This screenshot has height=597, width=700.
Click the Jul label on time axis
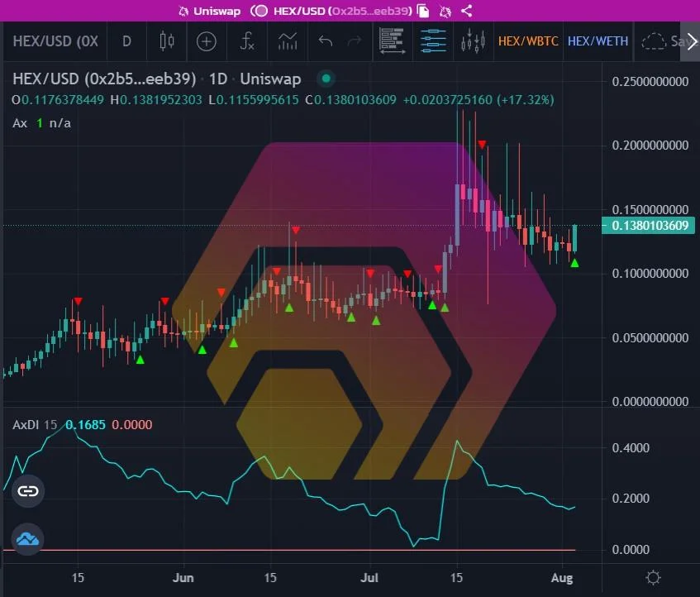(x=369, y=578)
